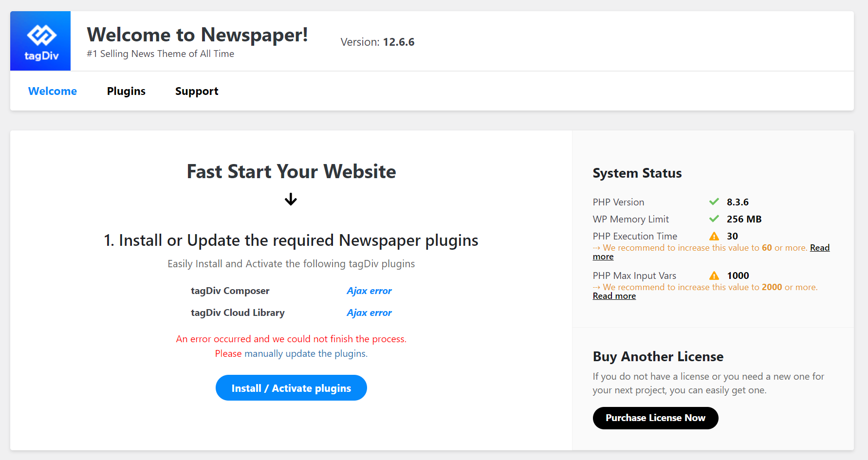Click the 'PHP Max Input Vars' label
868x460 pixels.
[634, 276]
